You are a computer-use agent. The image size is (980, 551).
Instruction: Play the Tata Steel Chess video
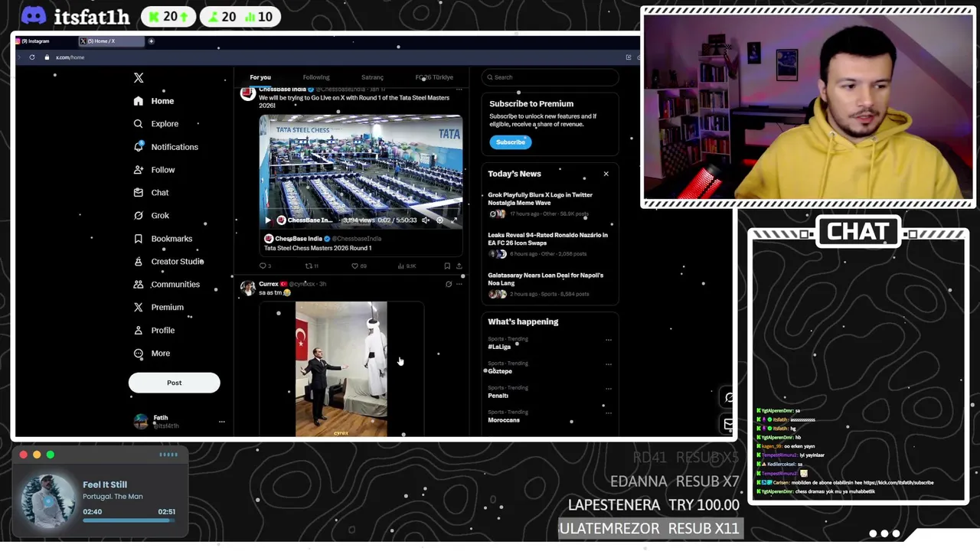pos(267,220)
